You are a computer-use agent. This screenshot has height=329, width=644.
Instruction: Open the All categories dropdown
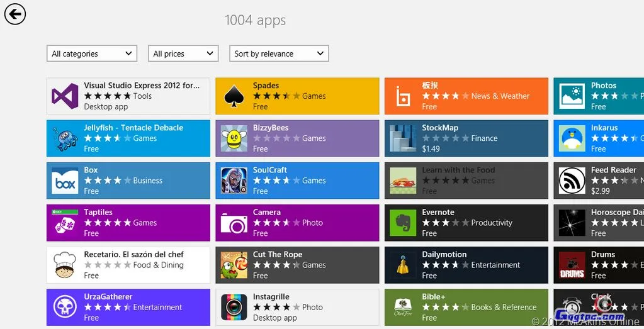tap(92, 53)
